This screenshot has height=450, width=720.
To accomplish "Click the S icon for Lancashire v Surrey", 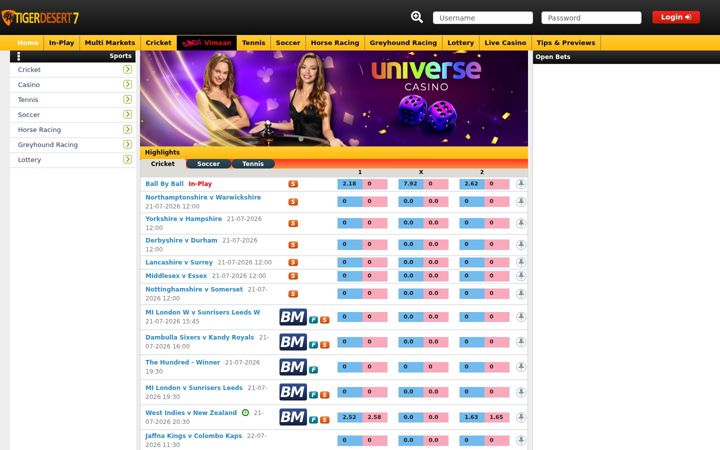I will click(x=293, y=262).
